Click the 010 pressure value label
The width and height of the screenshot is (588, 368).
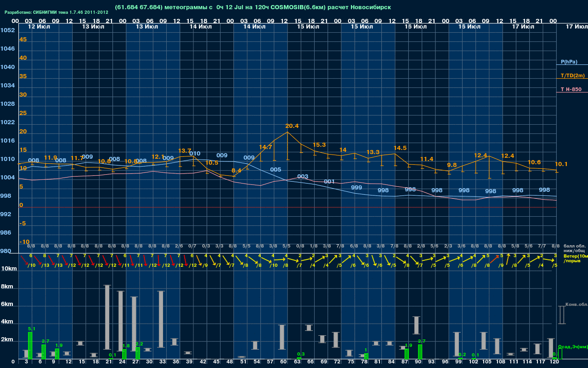point(195,154)
